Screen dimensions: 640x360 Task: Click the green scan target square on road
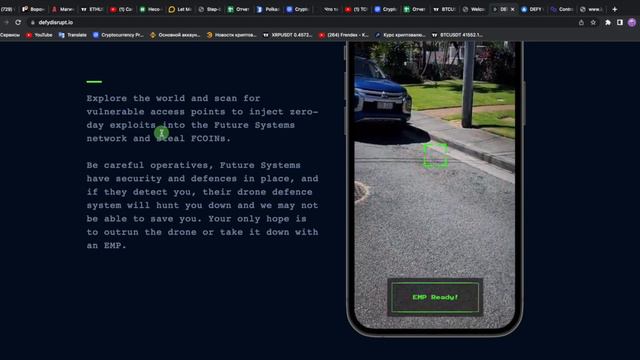(x=435, y=155)
